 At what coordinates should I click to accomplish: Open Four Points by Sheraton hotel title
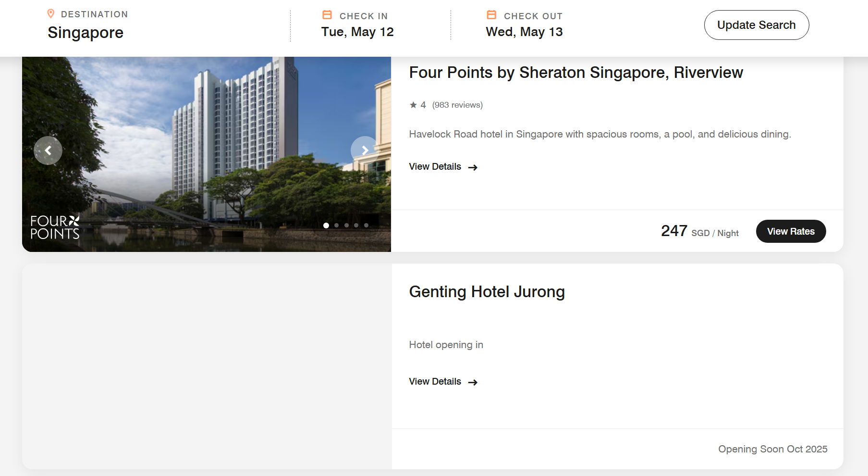[x=575, y=73]
